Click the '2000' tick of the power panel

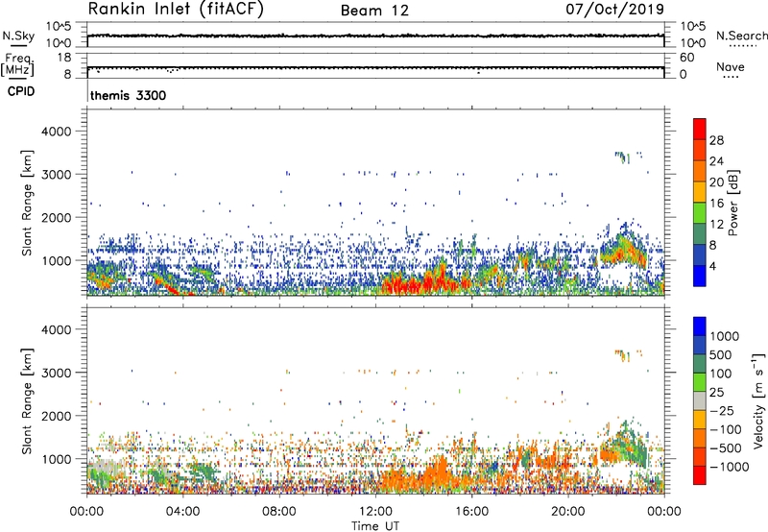tap(56, 217)
